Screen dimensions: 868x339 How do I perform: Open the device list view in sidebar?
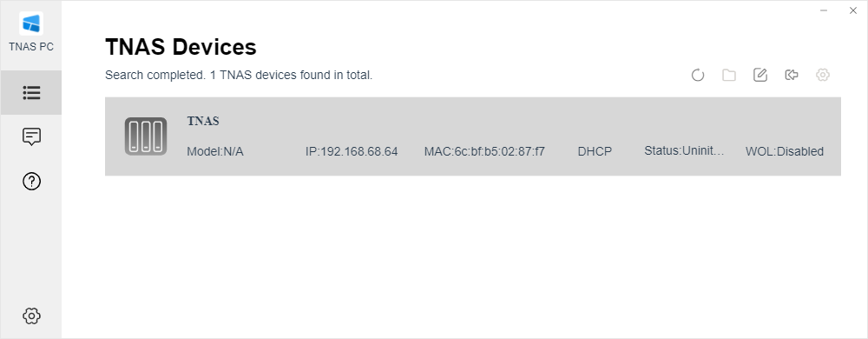31,92
